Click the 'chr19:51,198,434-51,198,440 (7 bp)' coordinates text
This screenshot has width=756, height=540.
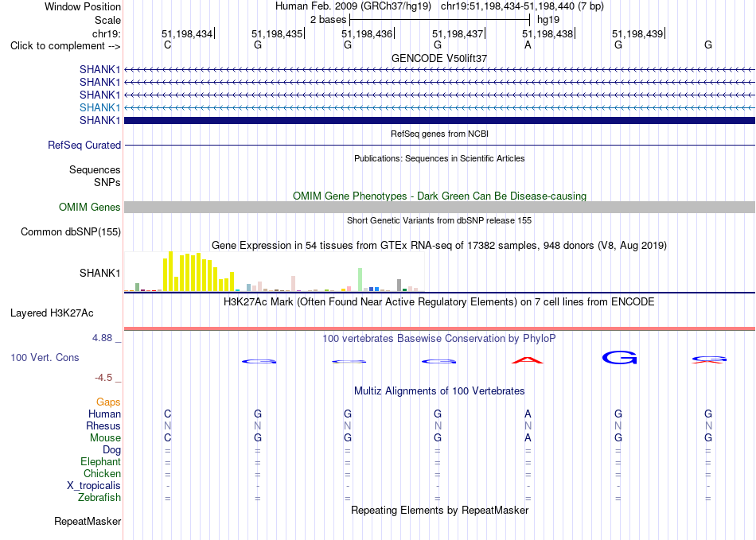[x=522, y=6]
